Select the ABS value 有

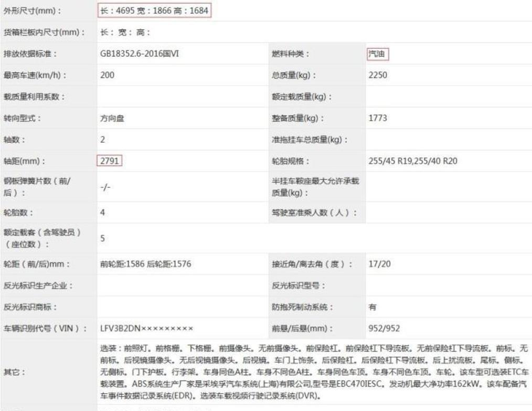click(x=373, y=307)
